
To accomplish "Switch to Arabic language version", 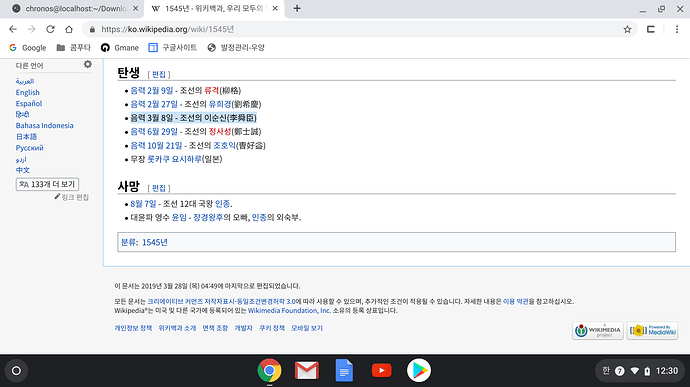I will pyautogui.click(x=25, y=81).
